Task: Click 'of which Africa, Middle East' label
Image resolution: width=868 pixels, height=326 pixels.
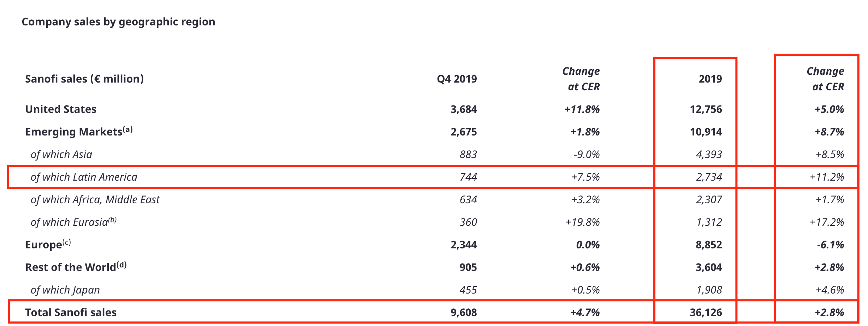Action: point(95,200)
